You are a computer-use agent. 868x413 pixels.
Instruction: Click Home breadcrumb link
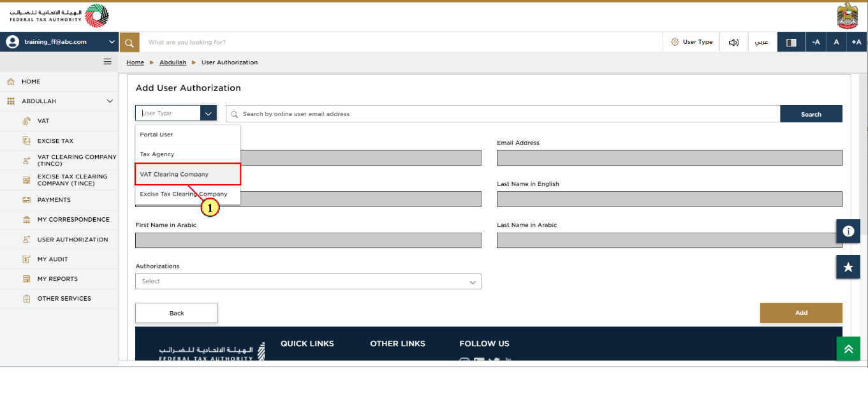tap(135, 62)
